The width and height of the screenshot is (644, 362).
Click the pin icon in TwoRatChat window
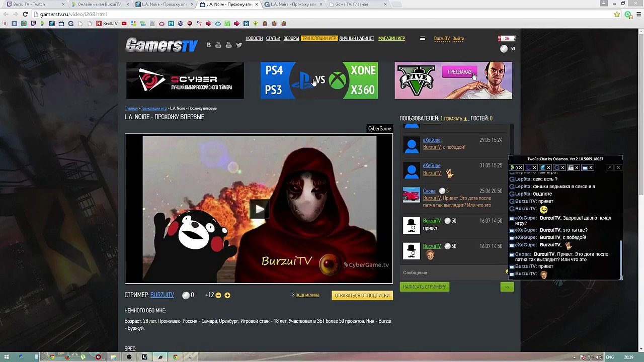click(x=610, y=167)
